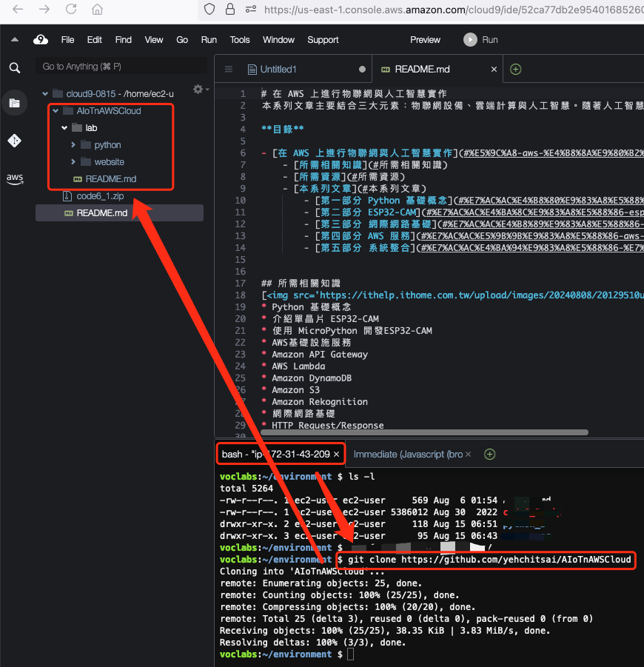The height and width of the screenshot is (667, 644).
Task: Click 'Amazon Rekognition' text in editor
Action: 320,401
